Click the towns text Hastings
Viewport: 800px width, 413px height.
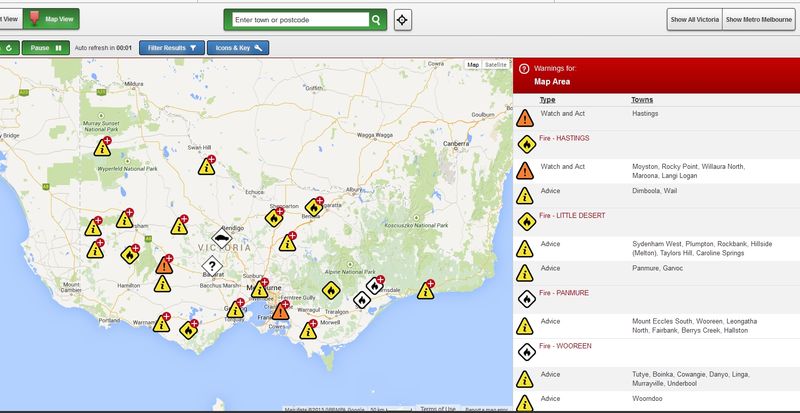[x=645, y=114]
